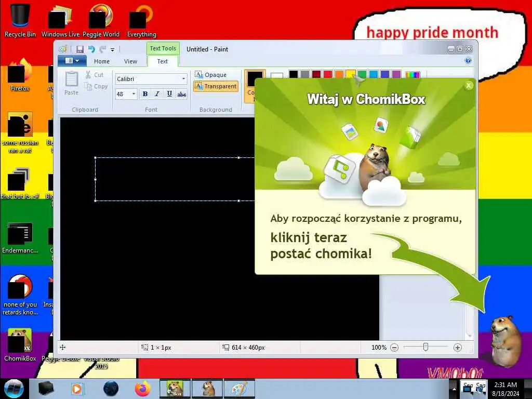Click the zoom out minus button
This screenshot has height=399, width=532.
click(x=394, y=348)
